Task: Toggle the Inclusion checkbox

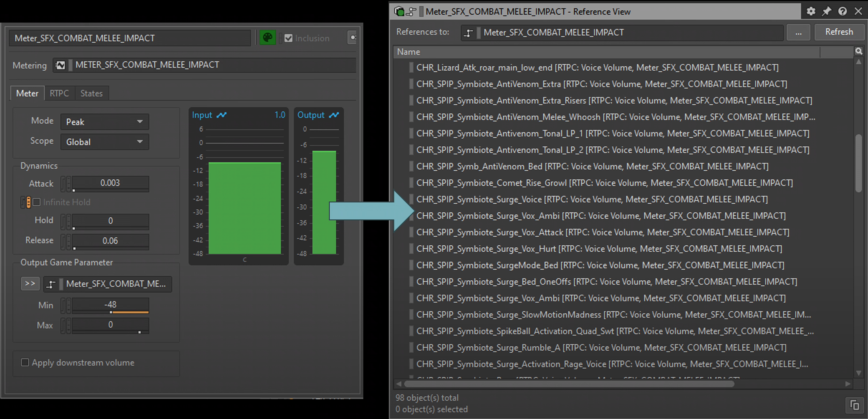Action: coord(288,38)
